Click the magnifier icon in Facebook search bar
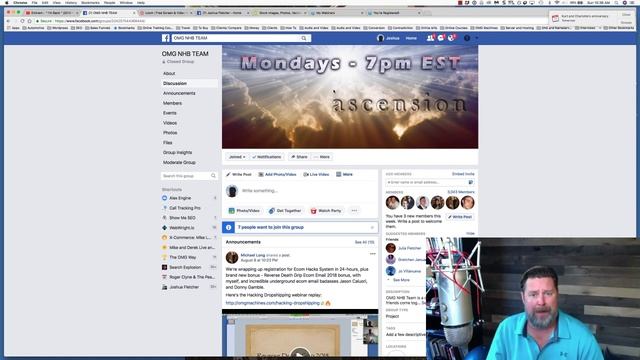 tap(304, 38)
